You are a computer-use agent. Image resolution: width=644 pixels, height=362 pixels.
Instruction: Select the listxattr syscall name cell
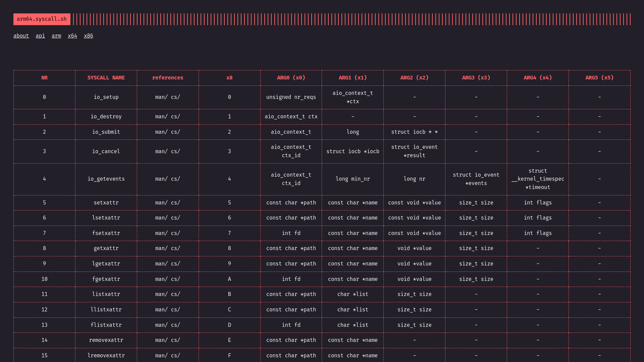point(106,294)
